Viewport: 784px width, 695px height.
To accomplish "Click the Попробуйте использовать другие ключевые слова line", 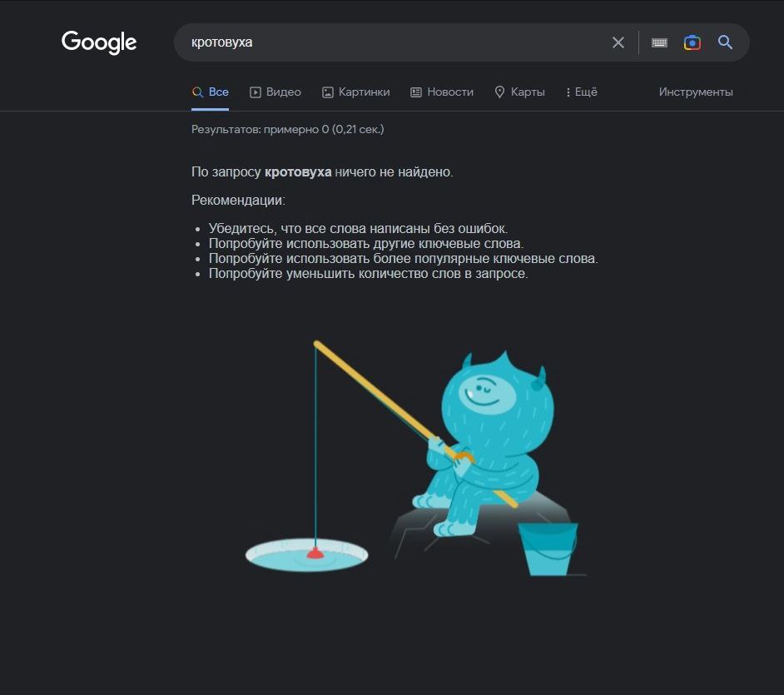I will pyautogui.click(x=366, y=244).
